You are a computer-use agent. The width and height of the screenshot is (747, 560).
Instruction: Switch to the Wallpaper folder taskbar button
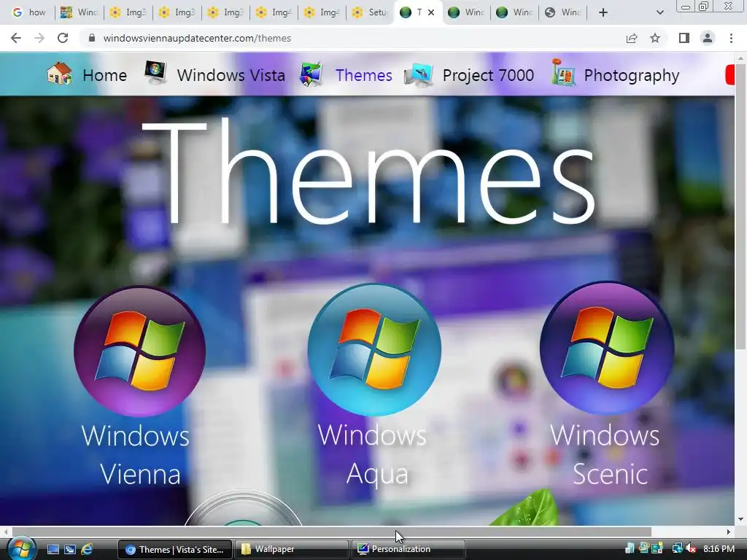coord(292,550)
